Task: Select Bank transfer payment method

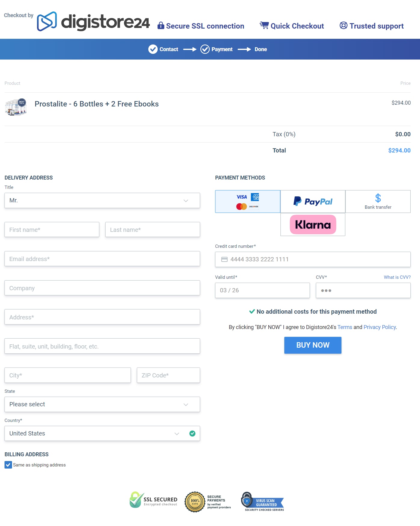Action: tap(378, 201)
